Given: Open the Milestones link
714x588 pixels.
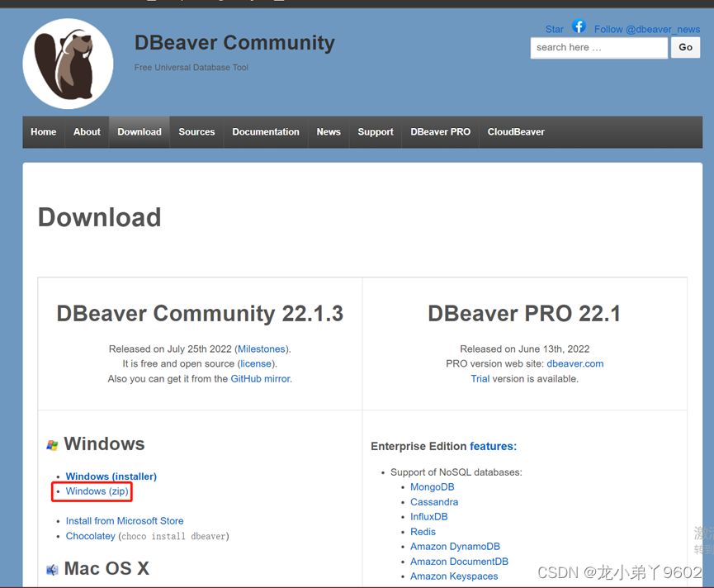Looking at the screenshot, I should coord(262,349).
